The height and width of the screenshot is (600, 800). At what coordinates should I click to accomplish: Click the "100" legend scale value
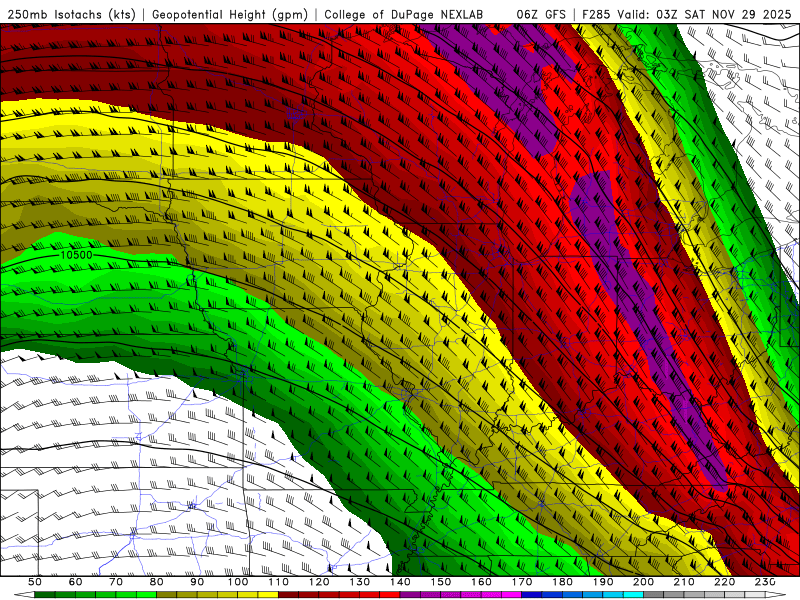click(x=238, y=582)
